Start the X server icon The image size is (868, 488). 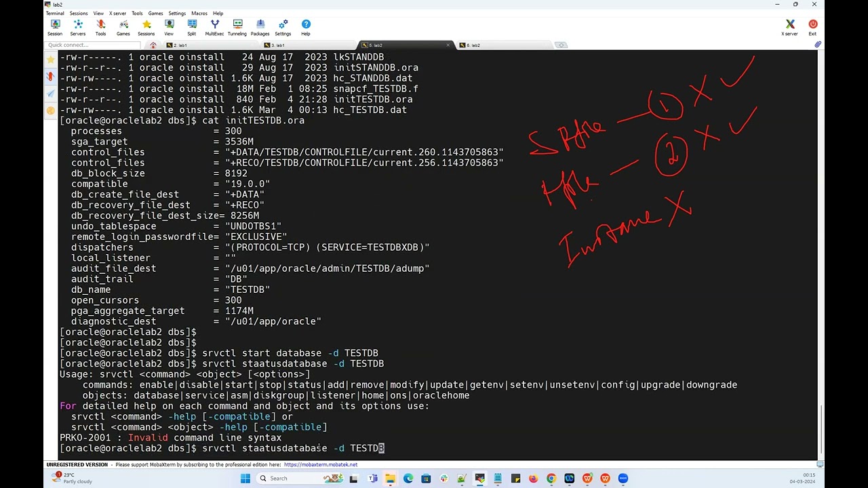pos(789,27)
